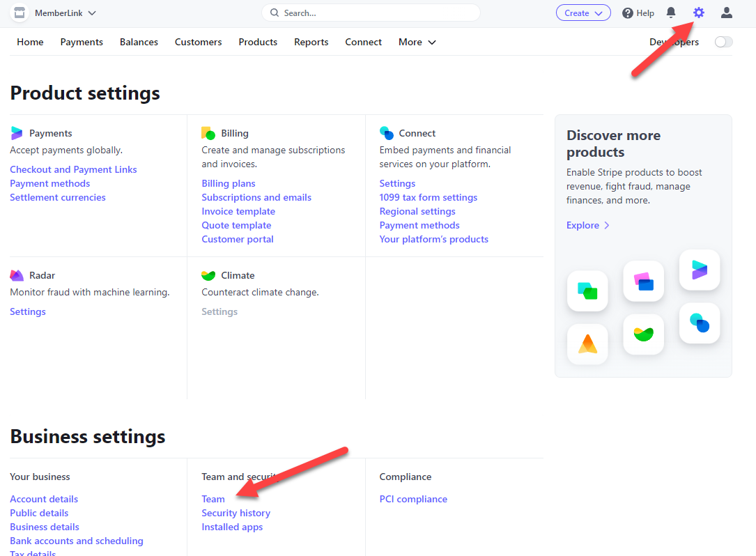Image resolution: width=756 pixels, height=556 pixels.
Task: Click the Business settings heading
Action: tap(87, 436)
